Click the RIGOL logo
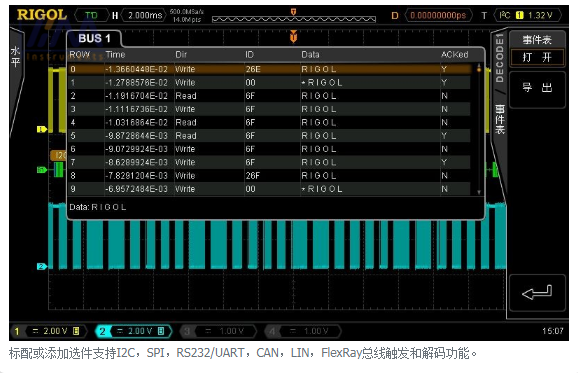 click(42, 15)
